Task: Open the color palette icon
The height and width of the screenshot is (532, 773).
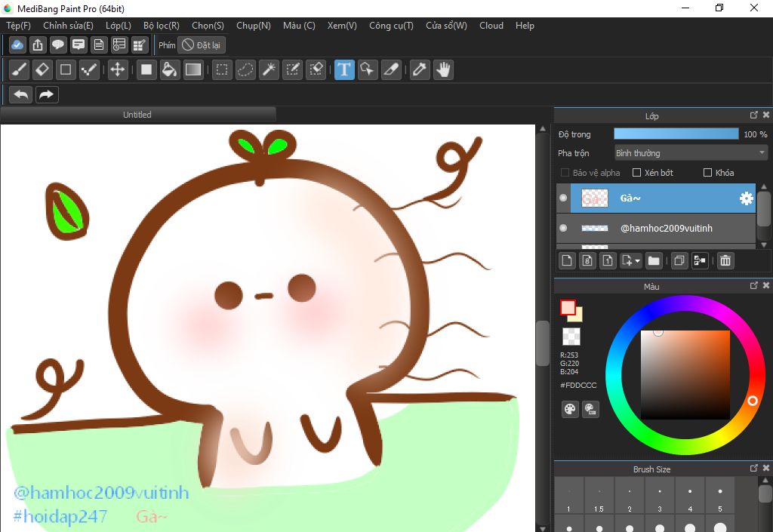Action: point(570,409)
